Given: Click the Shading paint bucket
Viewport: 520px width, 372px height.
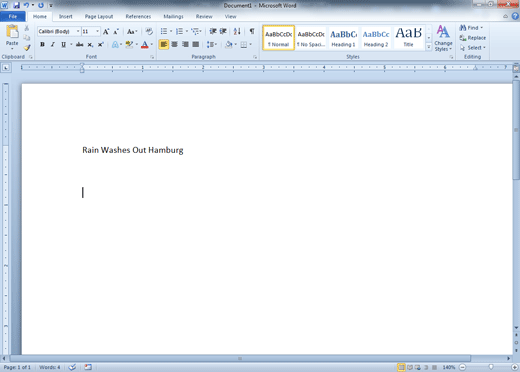Looking at the screenshot, I should (228, 44).
